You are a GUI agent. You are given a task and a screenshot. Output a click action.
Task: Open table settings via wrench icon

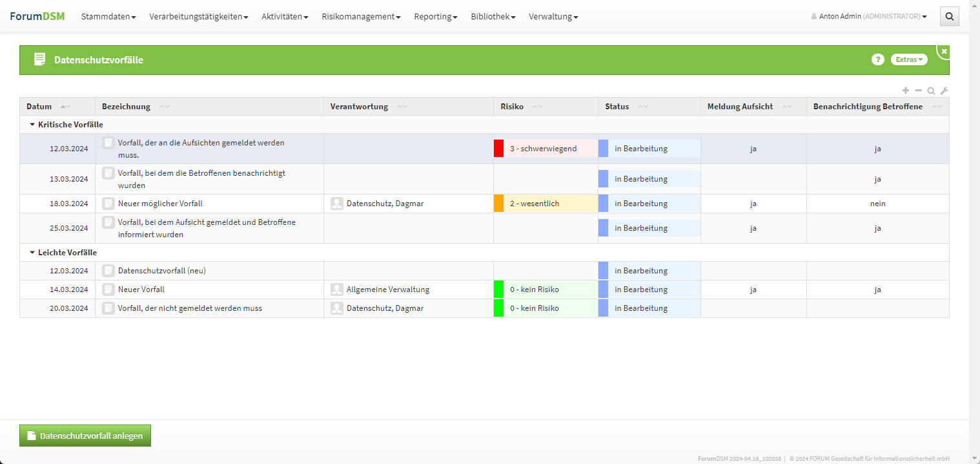point(944,91)
